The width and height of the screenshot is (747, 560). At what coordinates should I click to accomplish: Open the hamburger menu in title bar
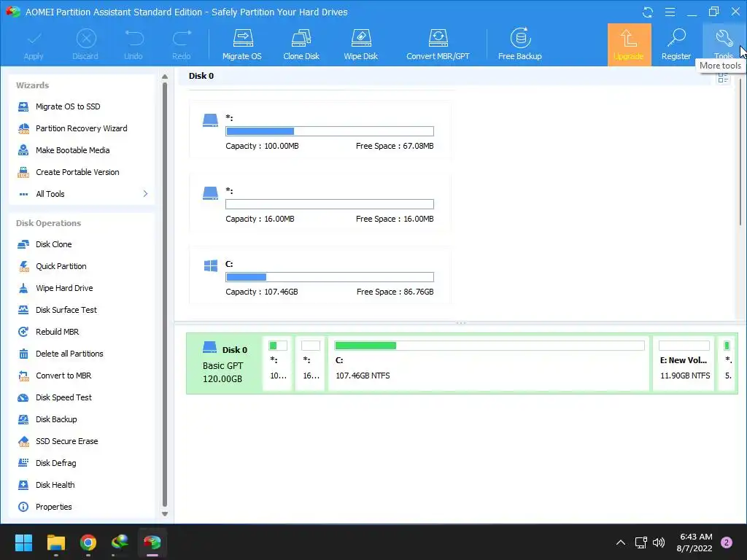tap(670, 12)
